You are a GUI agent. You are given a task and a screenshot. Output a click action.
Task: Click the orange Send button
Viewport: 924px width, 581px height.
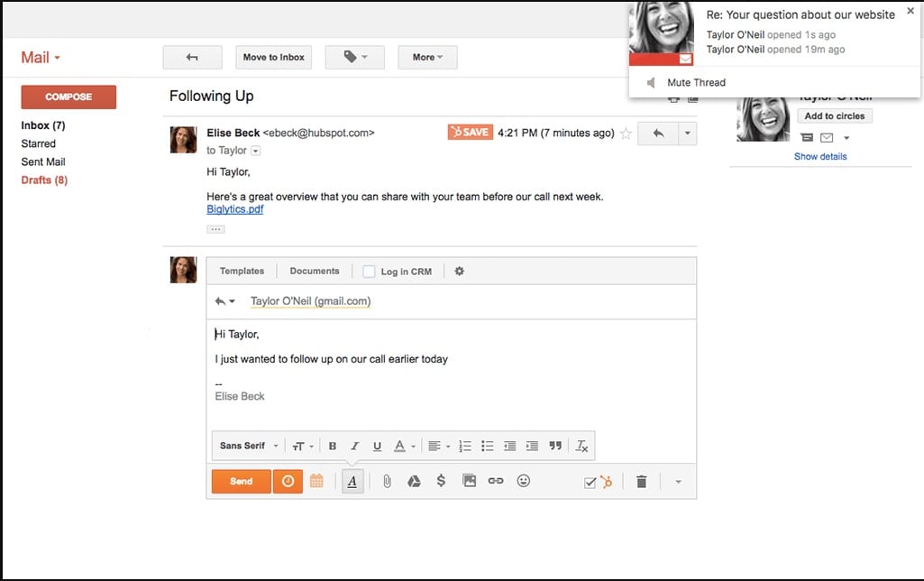[241, 482]
